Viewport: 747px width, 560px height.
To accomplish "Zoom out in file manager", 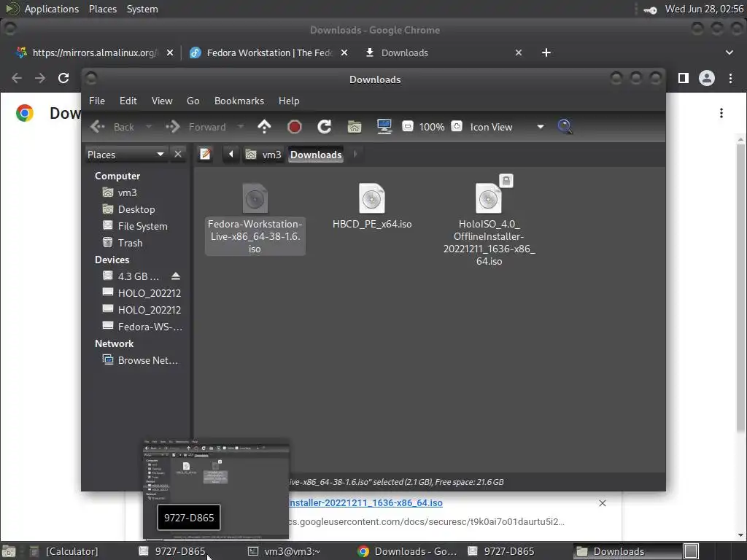I will (x=407, y=127).
